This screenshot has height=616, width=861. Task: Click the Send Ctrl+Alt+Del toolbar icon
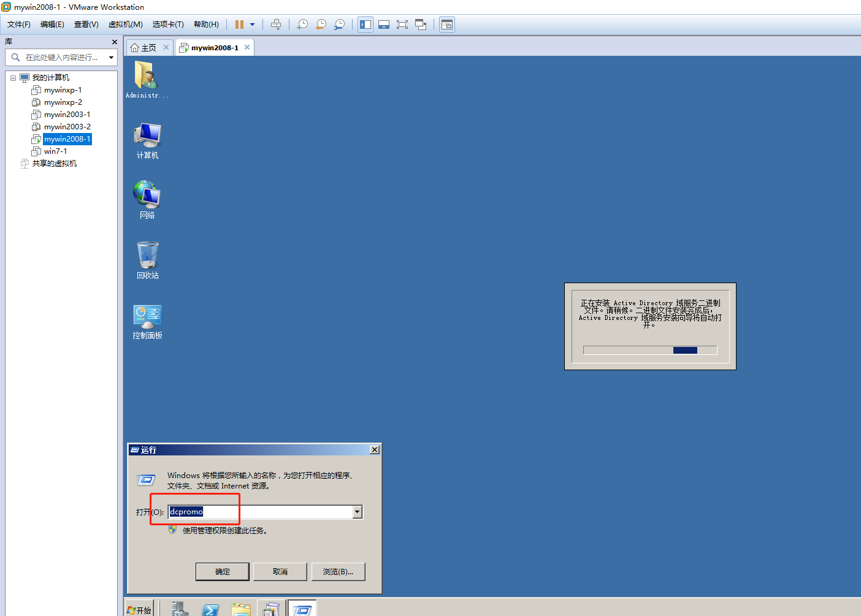coord(276,25)
